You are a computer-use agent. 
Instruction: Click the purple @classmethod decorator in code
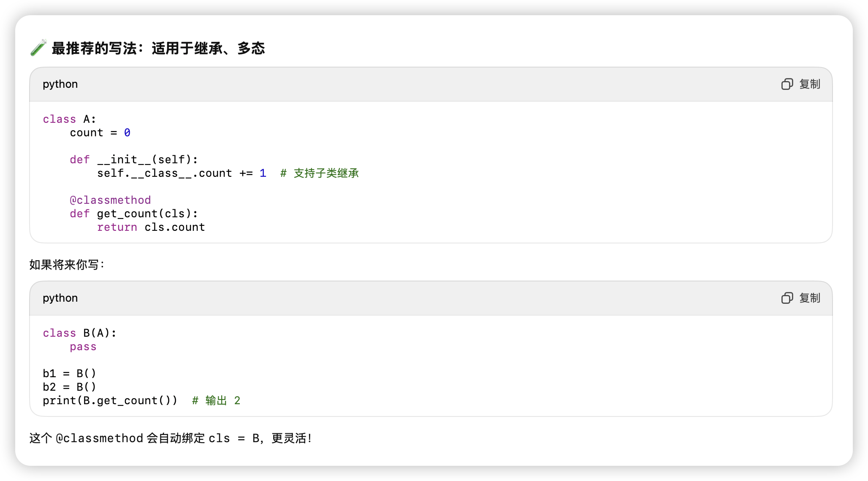110,200
